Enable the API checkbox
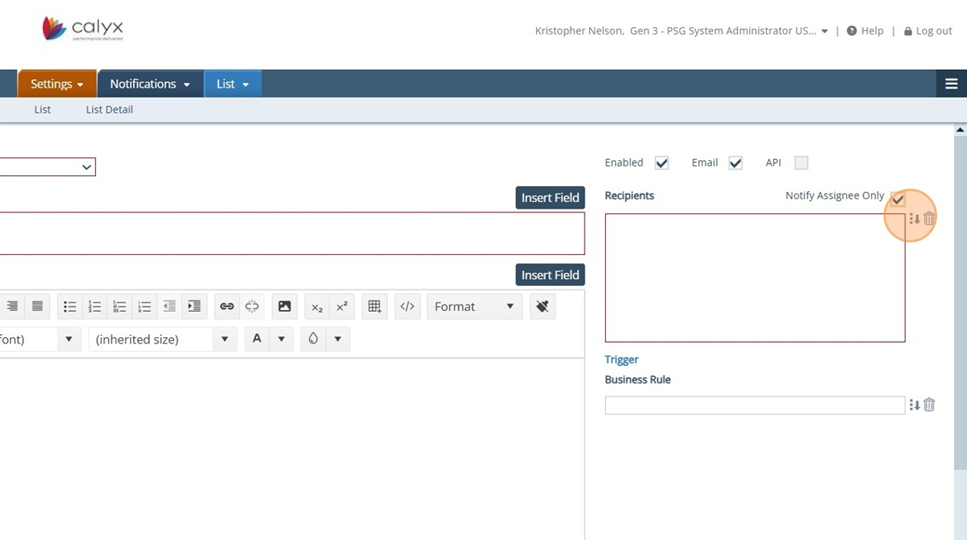This screenshot has width=967, height=540. point(801,163)
